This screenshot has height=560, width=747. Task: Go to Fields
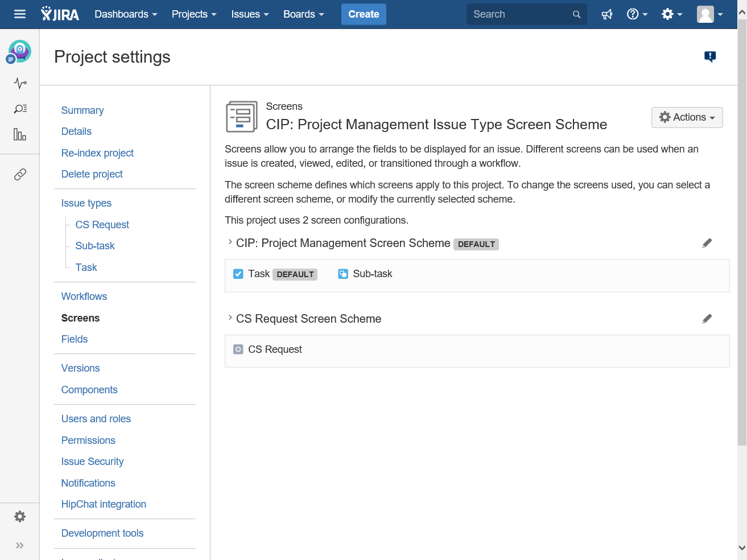tap(75, 339)
